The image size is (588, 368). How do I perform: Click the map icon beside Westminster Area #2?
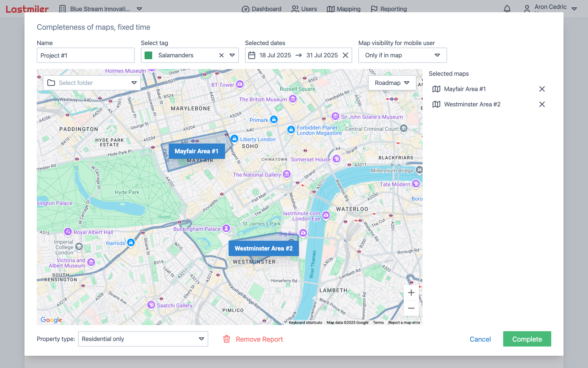pos(436,104)
